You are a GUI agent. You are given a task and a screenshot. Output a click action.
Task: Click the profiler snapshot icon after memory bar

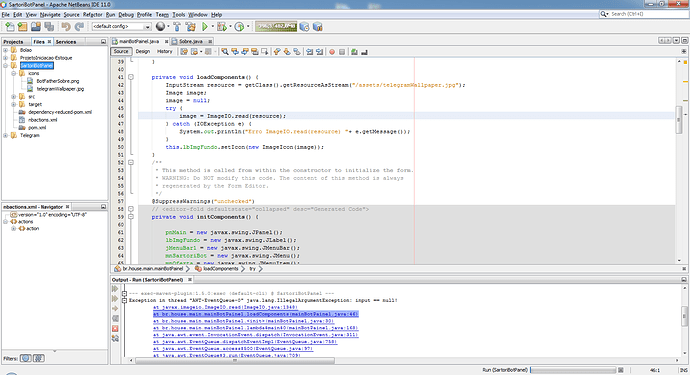(x=304, y=27)
